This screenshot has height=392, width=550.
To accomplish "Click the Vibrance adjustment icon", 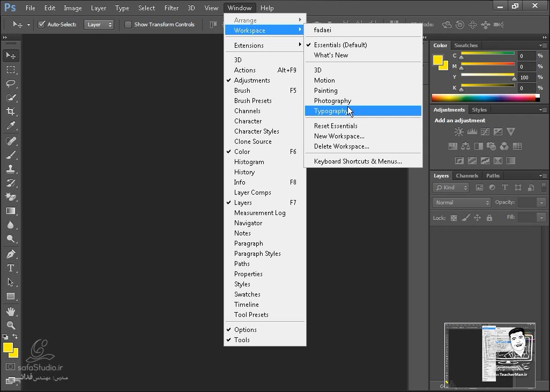I will coord(511,131).
